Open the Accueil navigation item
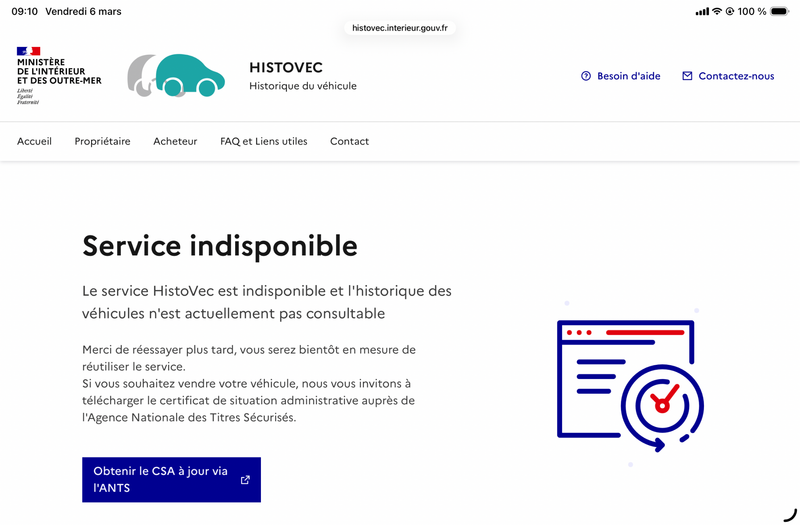The image size is (800, 525). coord(34,141)
